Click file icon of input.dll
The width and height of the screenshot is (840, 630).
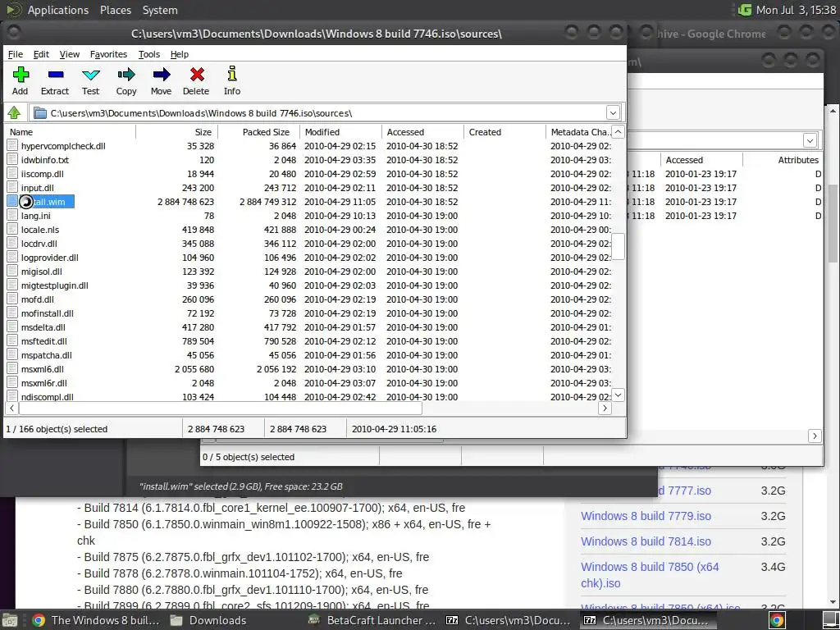point(12,188)
